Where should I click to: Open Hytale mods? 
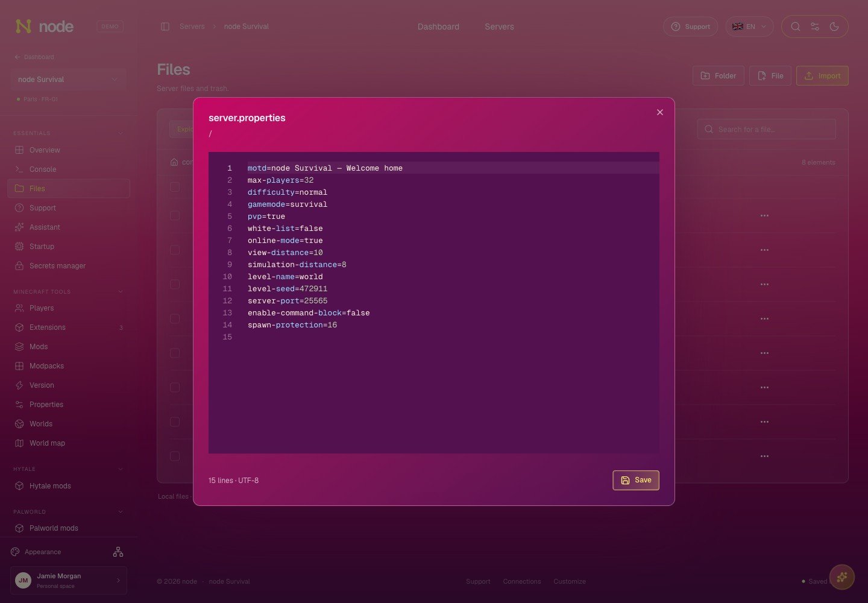(69, 486)
